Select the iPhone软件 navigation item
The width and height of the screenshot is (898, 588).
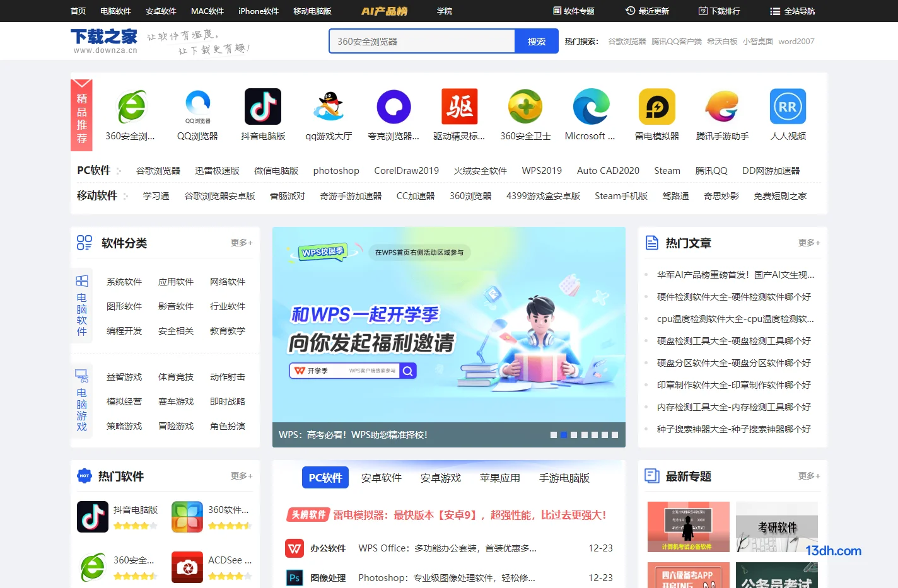259,11
